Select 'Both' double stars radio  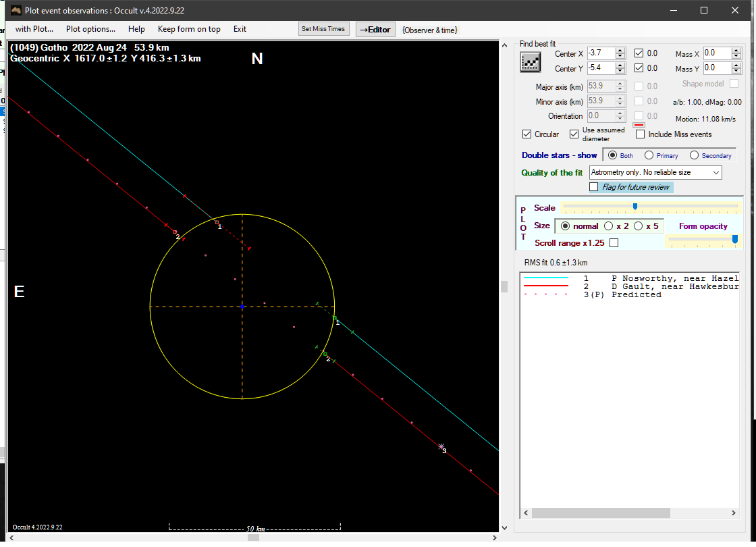[x=612, y=155]
